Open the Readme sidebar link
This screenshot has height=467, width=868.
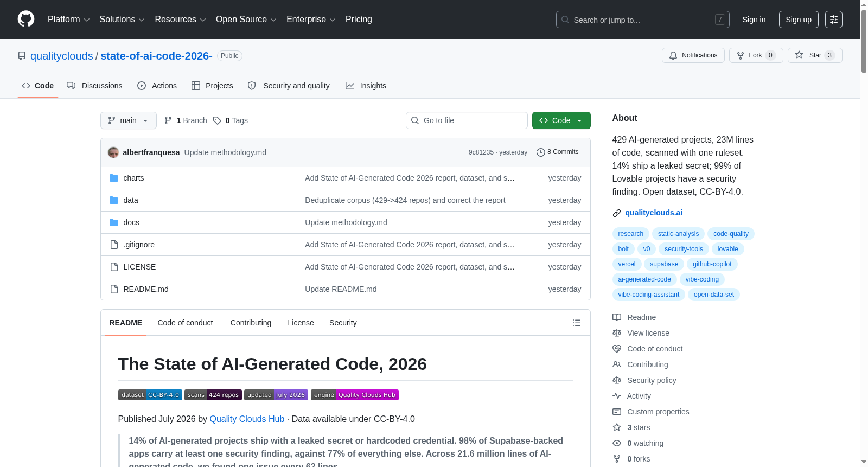click(634, 317)
